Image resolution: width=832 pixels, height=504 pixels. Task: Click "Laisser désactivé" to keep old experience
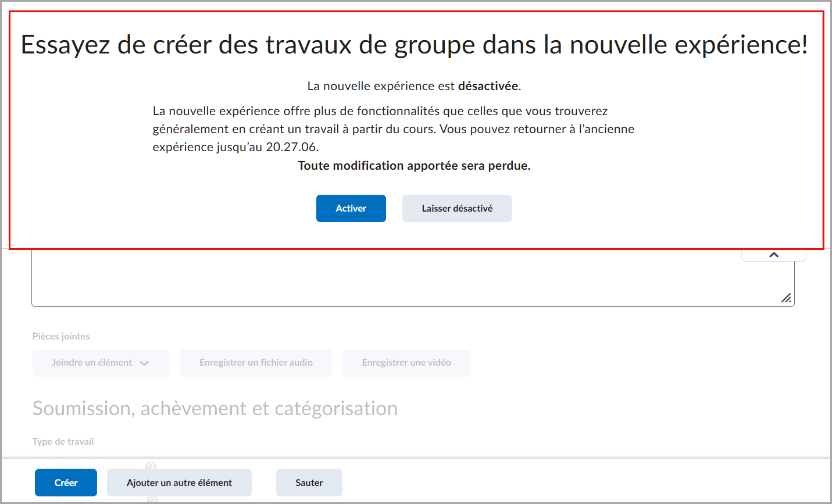pos(457,208)
